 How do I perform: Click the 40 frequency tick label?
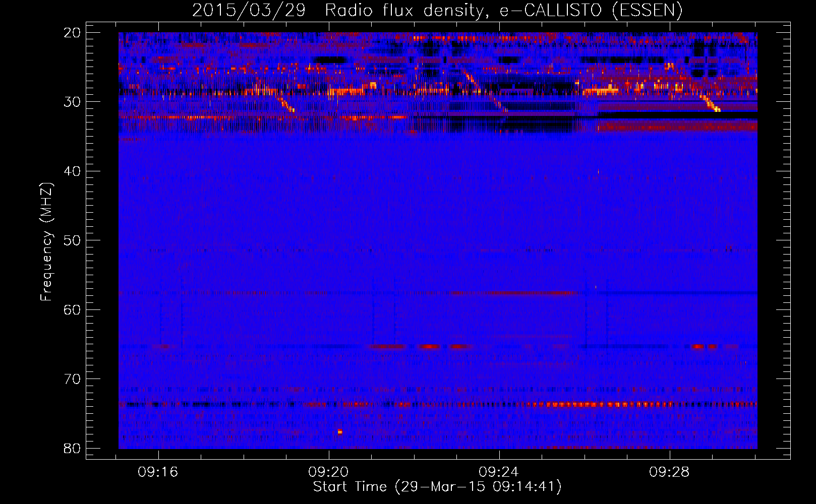(72, 171)
